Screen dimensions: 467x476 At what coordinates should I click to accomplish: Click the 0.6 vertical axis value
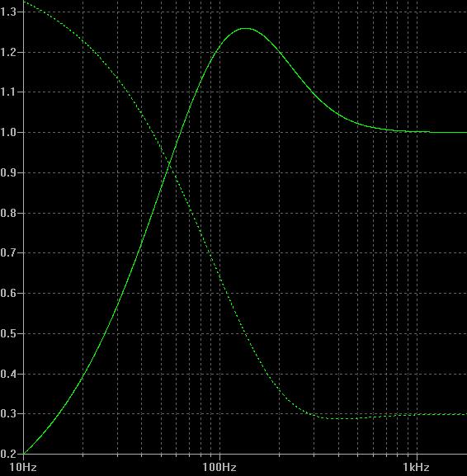pyautogui.click(x=8, y=293)
